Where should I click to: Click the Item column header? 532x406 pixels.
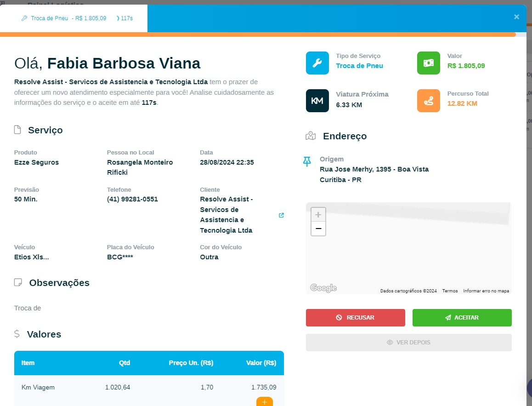coord(28,363)
